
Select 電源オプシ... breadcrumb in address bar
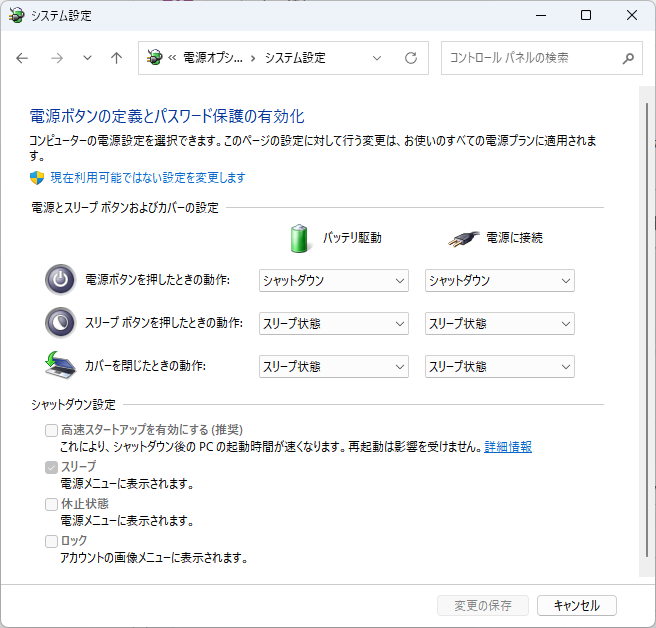(x=213, y=58)
